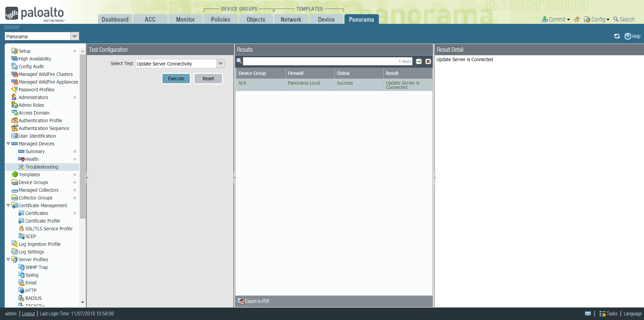Screen dimensions: 644x320
Task: Click the Reset button
Action: [208, 79]
